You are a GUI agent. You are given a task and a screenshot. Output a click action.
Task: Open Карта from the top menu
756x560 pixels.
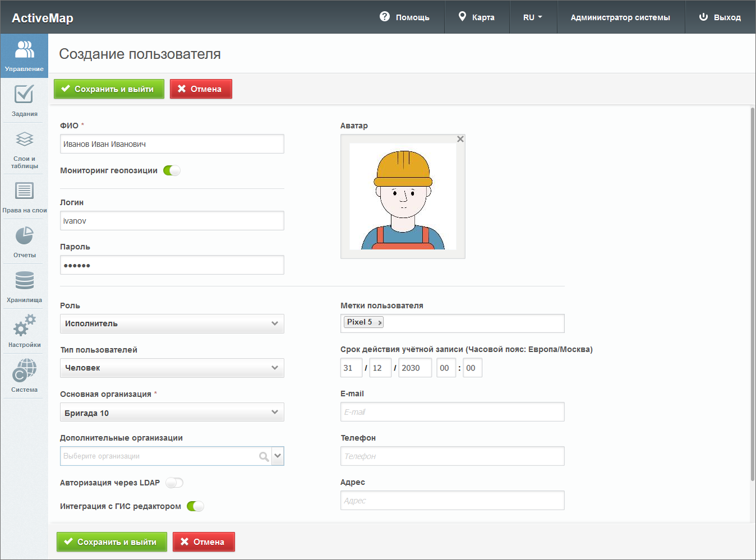point(477,17)
